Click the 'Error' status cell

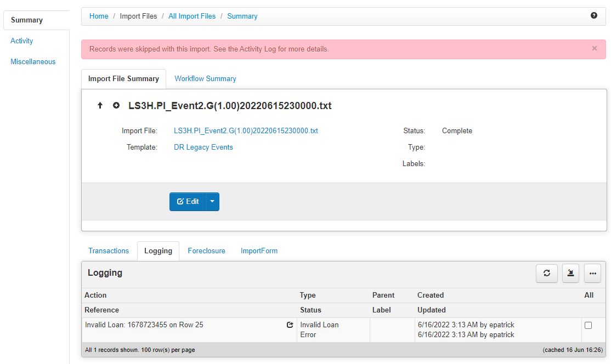(308, 335)
